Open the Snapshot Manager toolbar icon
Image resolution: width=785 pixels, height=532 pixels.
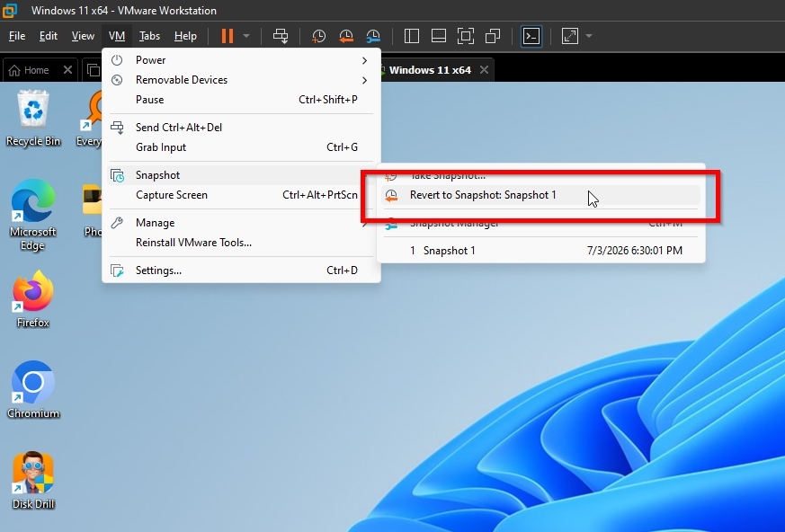[x=373, y=36]
